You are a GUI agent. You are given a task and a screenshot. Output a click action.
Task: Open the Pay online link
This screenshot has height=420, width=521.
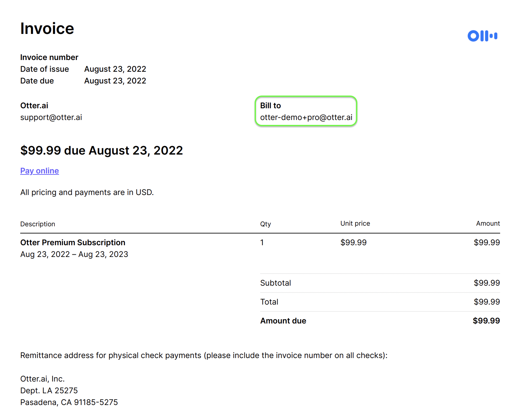39,171
